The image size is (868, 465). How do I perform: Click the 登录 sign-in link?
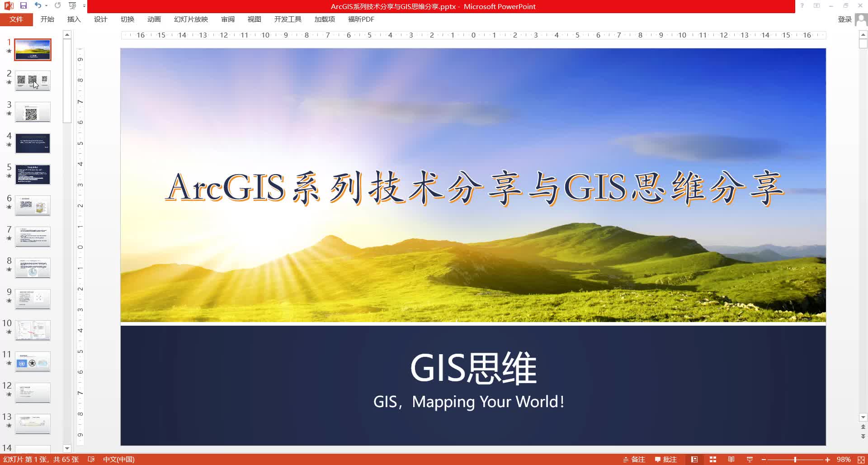tap(844, 19)
